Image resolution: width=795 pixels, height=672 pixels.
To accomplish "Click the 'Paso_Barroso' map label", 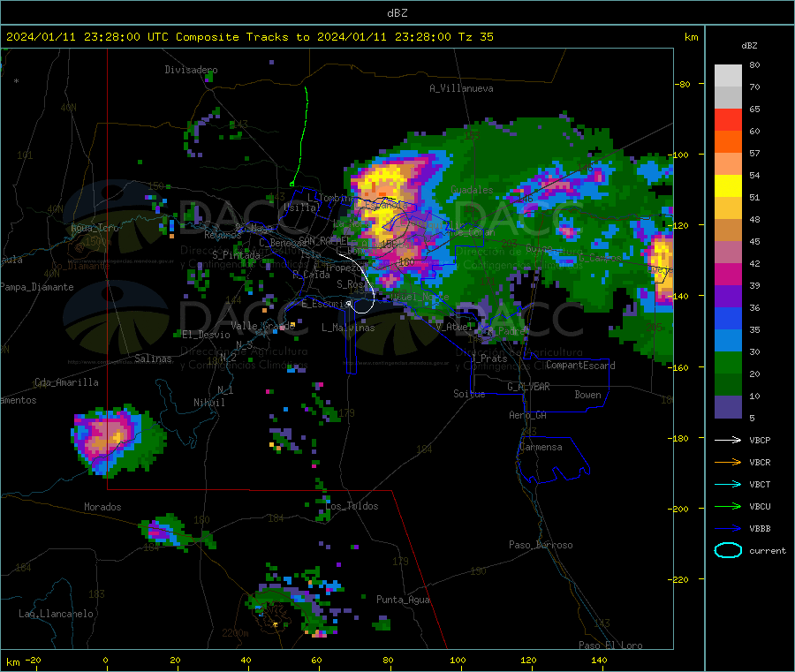I will (541, 546).
